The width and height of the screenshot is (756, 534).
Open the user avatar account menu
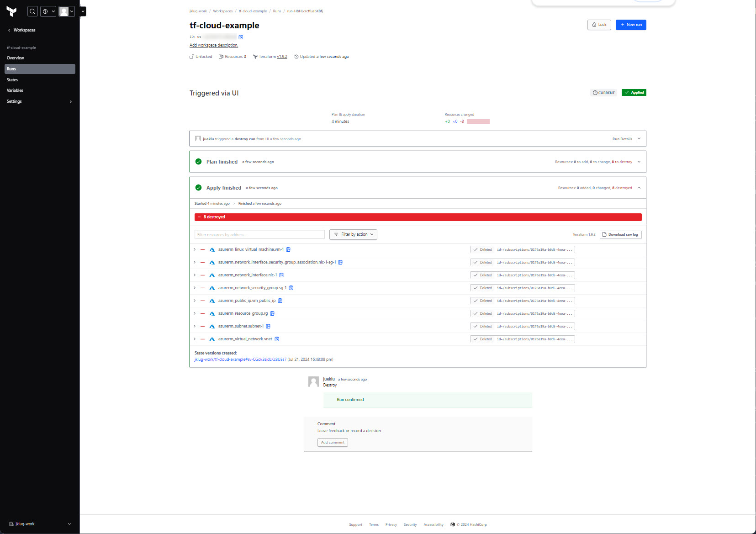tap(66, 11)
